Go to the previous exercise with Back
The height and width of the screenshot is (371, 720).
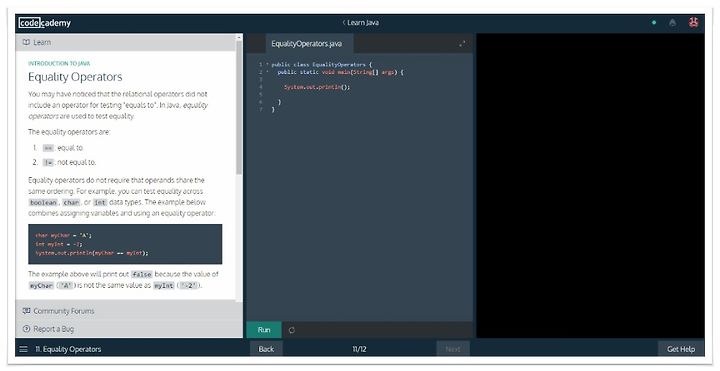[x=266, y=349]
